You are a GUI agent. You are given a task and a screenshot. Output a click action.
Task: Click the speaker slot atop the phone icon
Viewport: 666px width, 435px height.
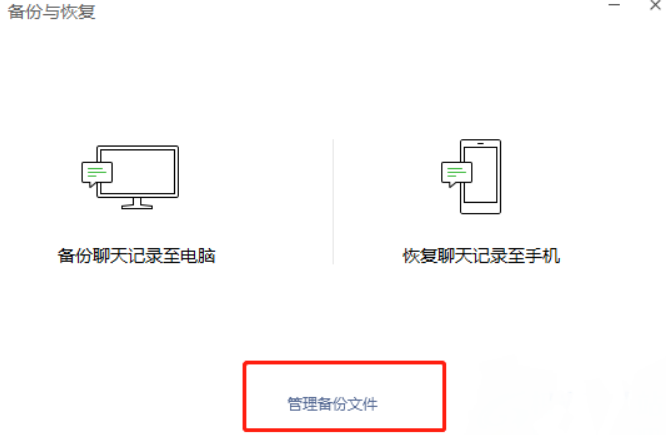[480, 144]
